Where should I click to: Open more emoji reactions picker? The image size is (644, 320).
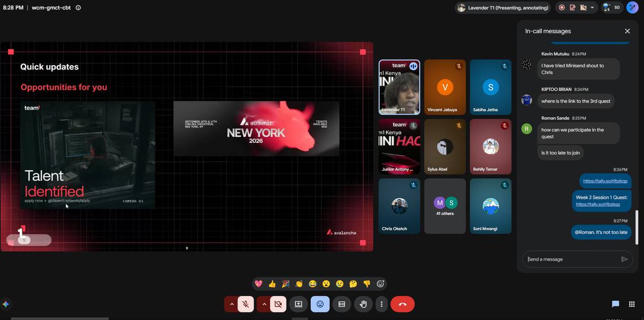click(x=380, y=283)
